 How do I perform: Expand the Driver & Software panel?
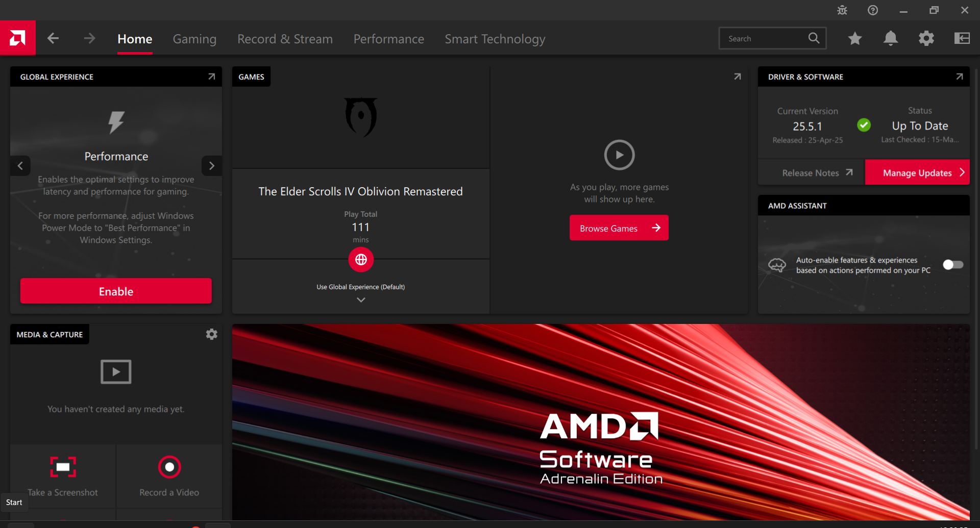click(959, 77)
